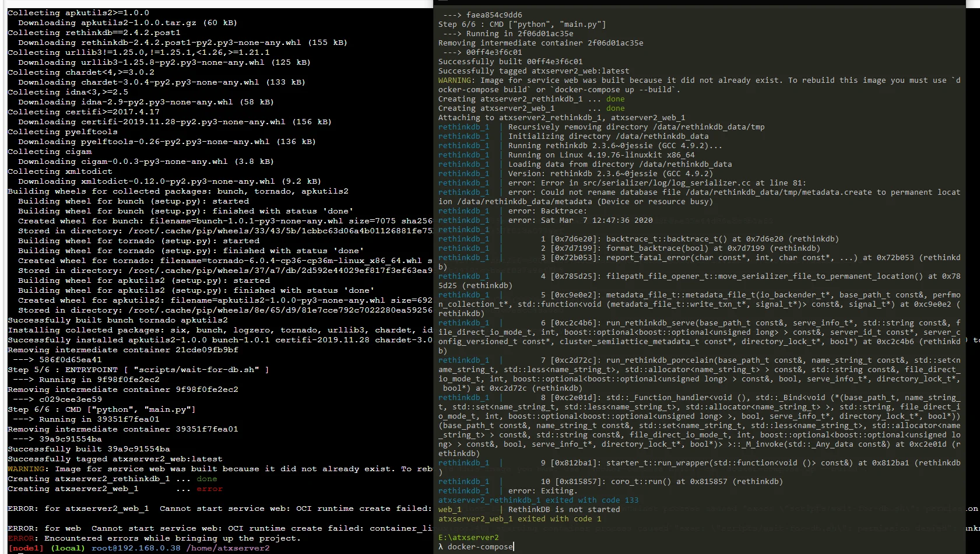Screen dimensions: 980x554
Task: Click 'Attaching to atxserver2_rethinkdb_1, atxserver2_web_1' line
Action: click(562, 118)
